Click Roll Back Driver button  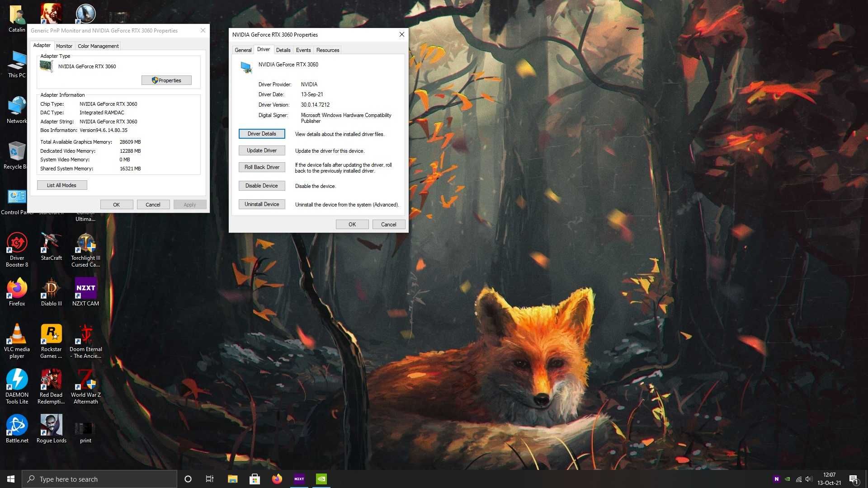point(262,167)
